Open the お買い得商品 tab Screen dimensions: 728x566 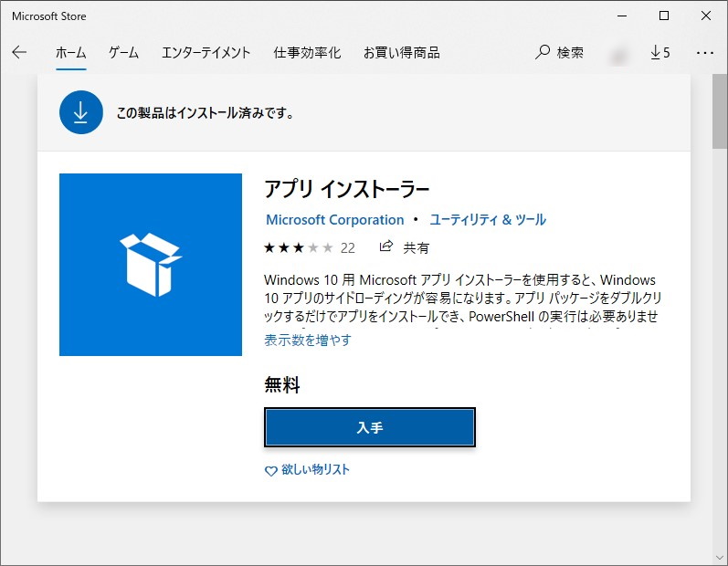click(x=402, y=52)
